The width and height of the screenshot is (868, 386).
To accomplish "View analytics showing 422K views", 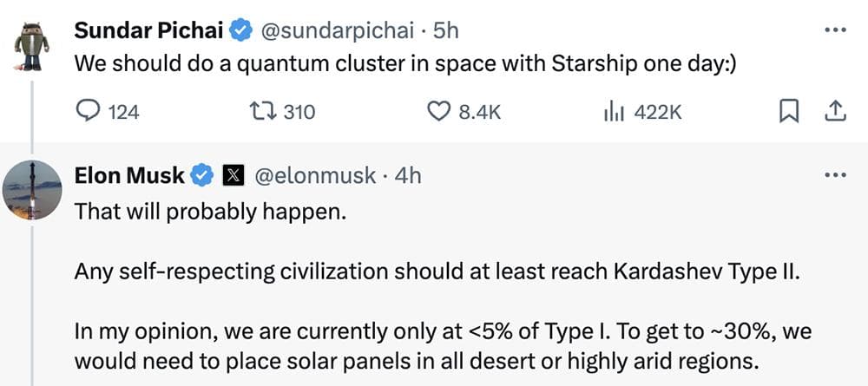I will point(612,111).
